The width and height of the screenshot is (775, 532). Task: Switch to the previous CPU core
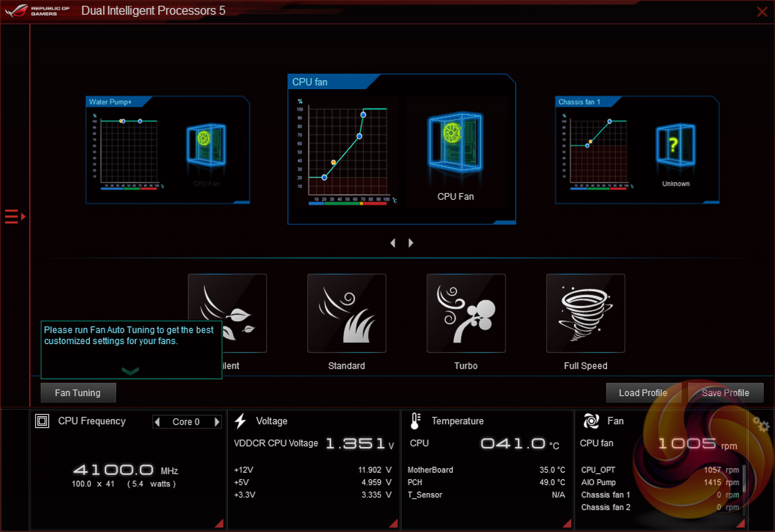click(x=157, y=422)
